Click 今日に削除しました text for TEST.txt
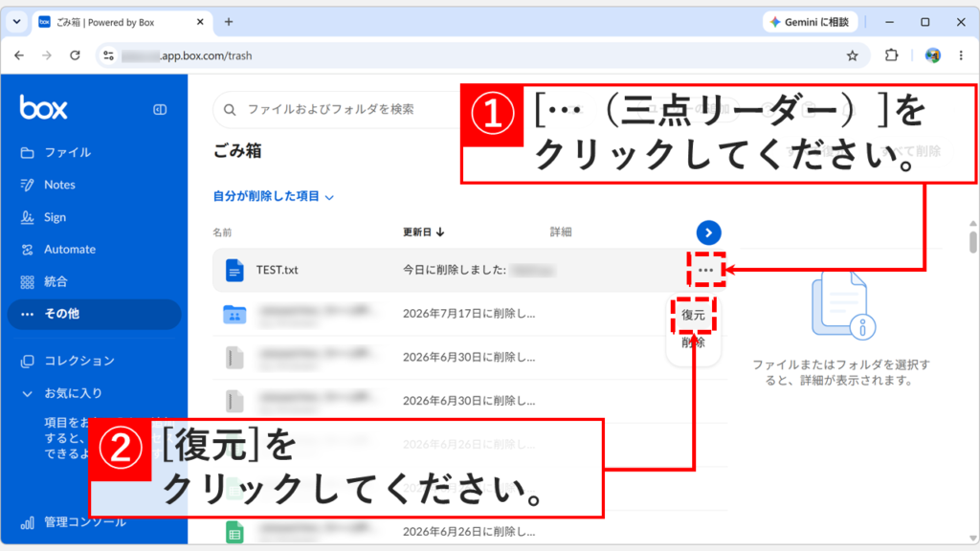Screen dimensions: 980x551 pyautogui.click(x=455, y=270)
